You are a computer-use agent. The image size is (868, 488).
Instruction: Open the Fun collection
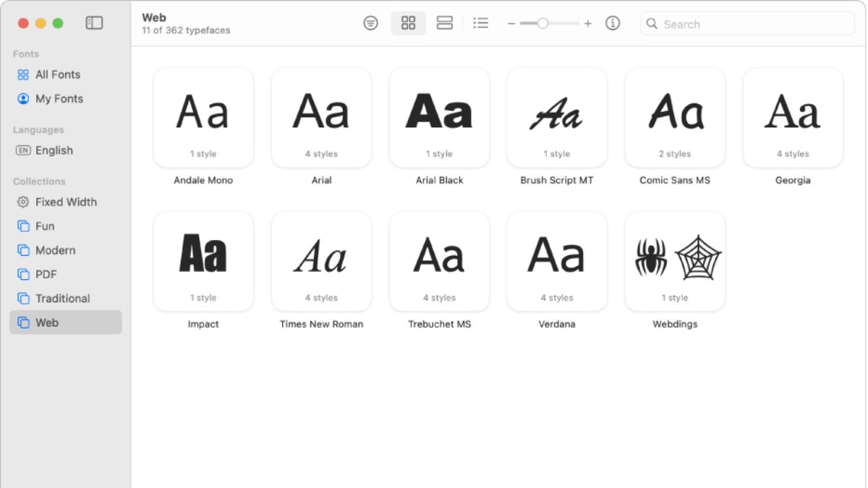pyautogui.click(x=65, y=226)
